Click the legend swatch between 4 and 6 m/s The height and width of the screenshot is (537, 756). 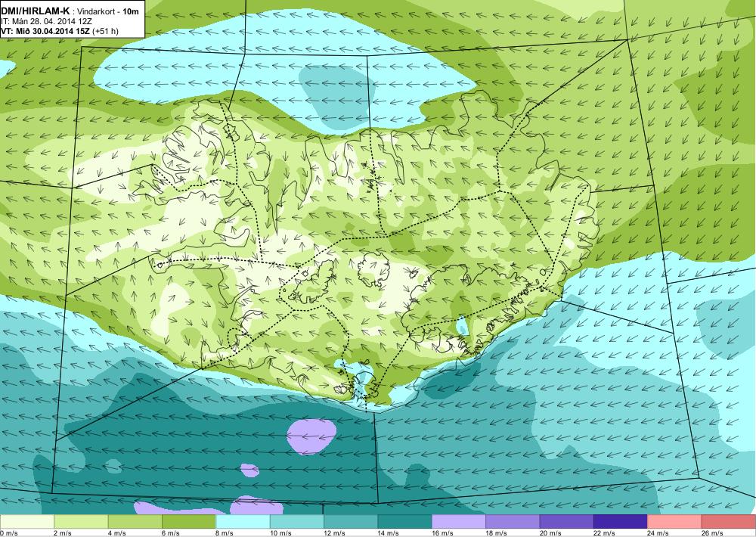(135, 522)
